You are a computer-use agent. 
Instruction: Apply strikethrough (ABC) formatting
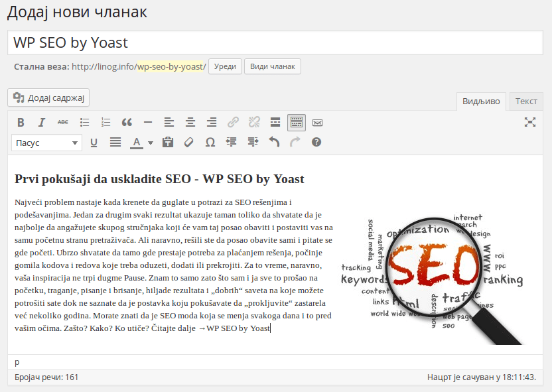click(63, 123)
